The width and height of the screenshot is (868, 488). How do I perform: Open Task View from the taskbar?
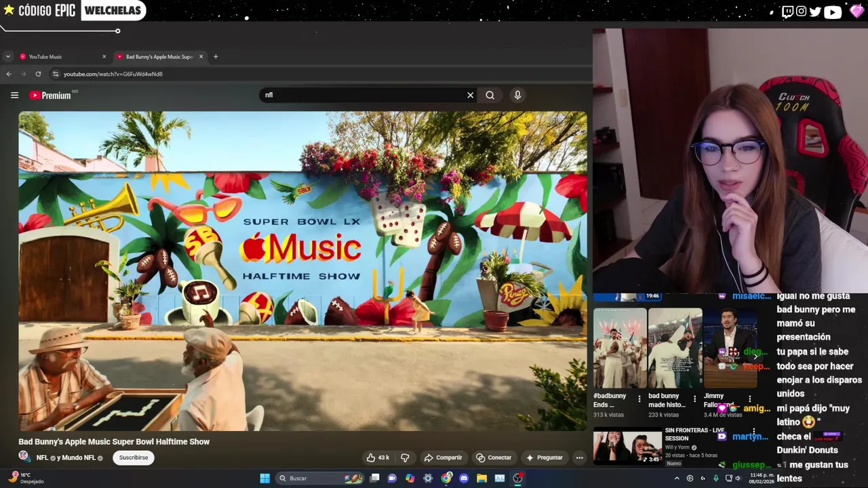[374, 479]
